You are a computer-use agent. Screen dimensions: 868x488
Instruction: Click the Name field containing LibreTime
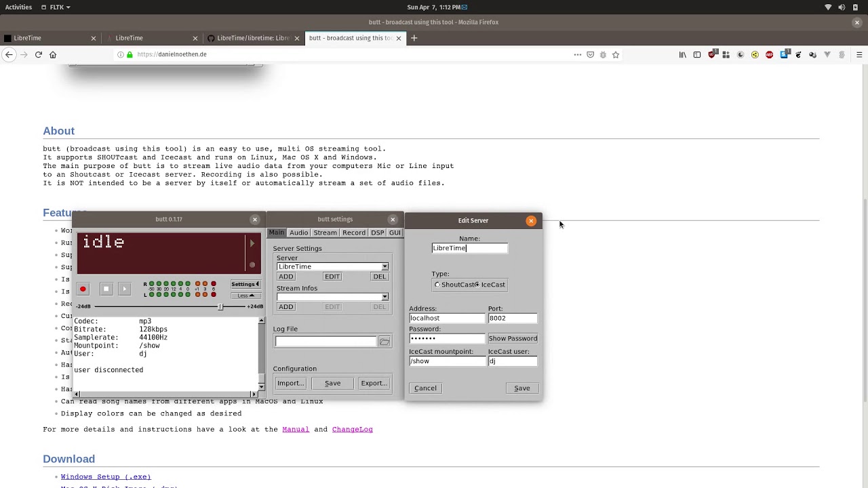coord(469,248)
